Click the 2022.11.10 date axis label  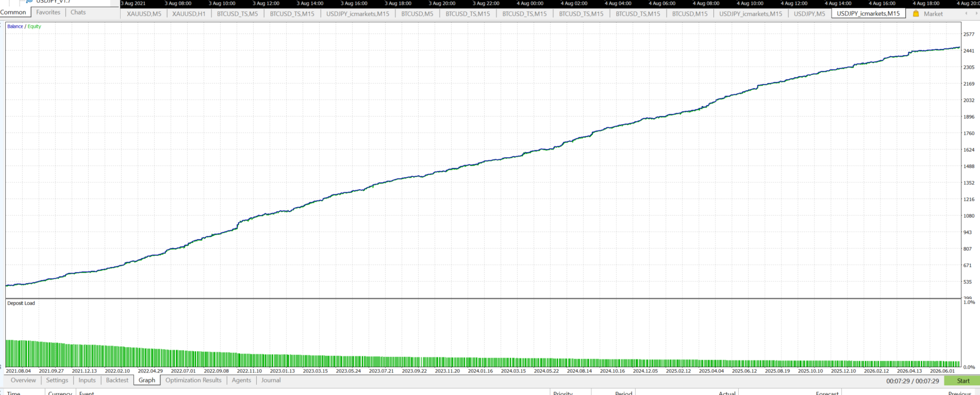coord(249,371)
